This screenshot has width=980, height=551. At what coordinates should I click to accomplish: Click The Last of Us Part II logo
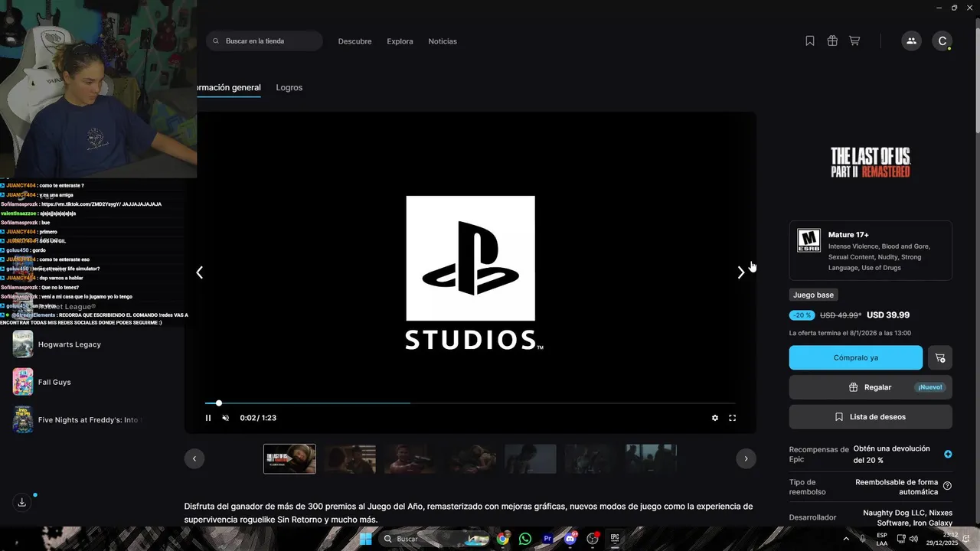[871, 162]
